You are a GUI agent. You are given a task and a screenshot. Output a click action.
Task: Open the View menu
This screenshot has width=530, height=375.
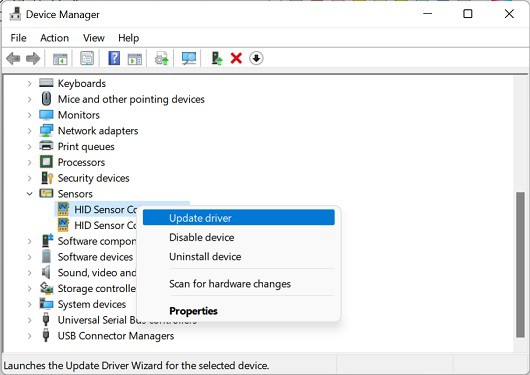[x=94, y=38]
